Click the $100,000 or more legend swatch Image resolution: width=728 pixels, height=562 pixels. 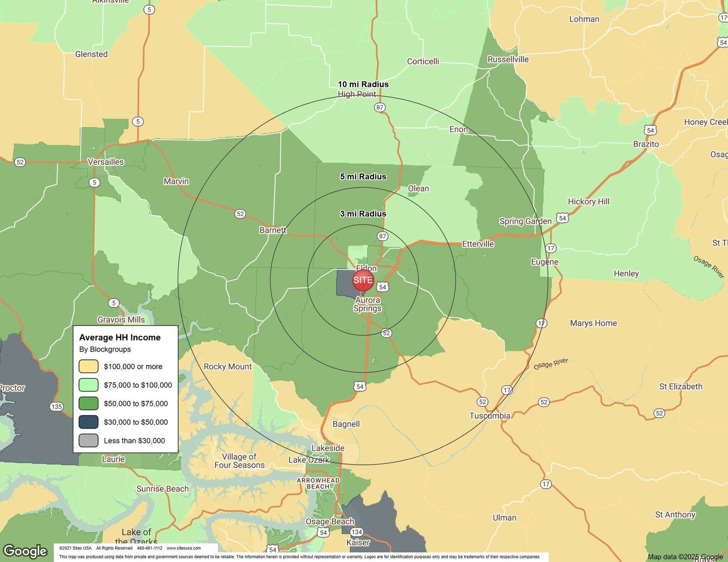coord(88,366)
